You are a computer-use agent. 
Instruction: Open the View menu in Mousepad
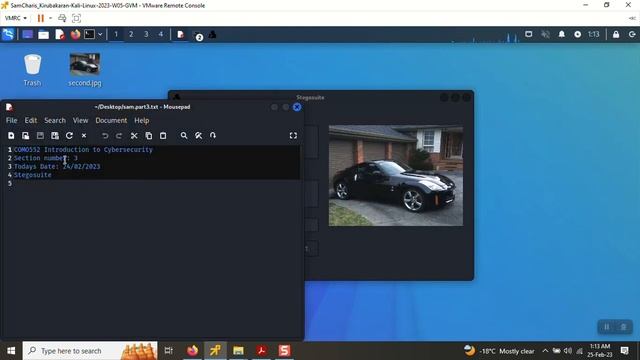[80, 120]
